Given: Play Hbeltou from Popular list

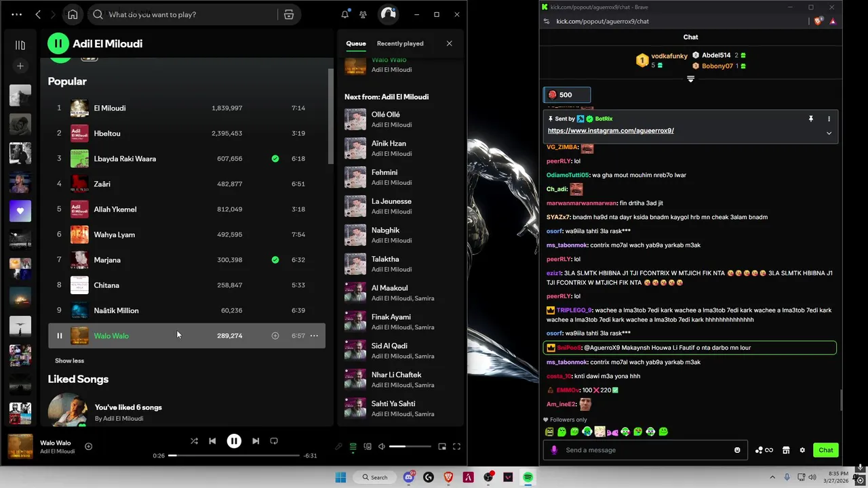Looking at the screenshot, I should [186, 134].
